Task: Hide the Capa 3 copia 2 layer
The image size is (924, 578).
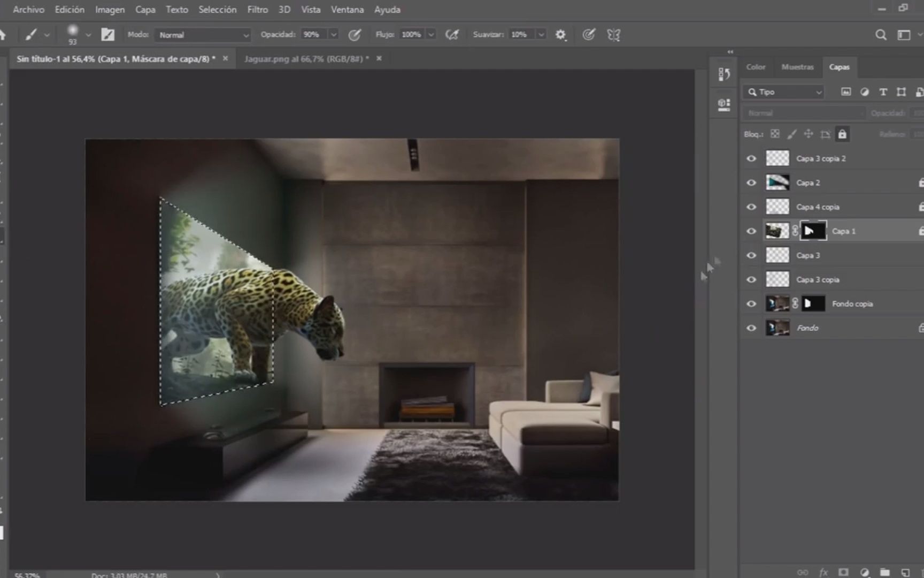Action: [x=751, y=158]
